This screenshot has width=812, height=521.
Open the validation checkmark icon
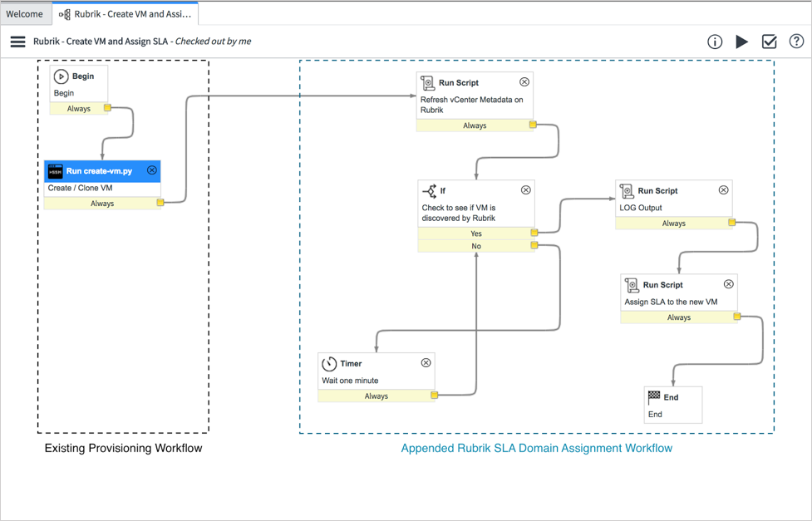(769, 41)
